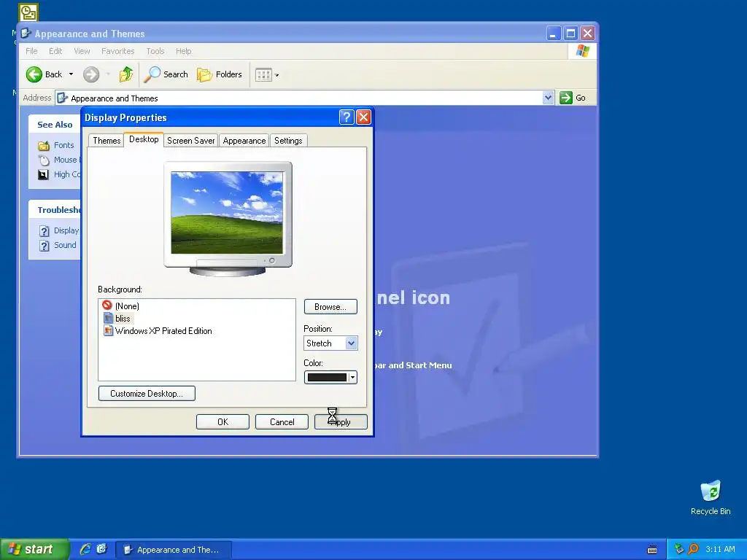747x560 pixels.
Task: Click the Address input field
Action: (305, 98)
